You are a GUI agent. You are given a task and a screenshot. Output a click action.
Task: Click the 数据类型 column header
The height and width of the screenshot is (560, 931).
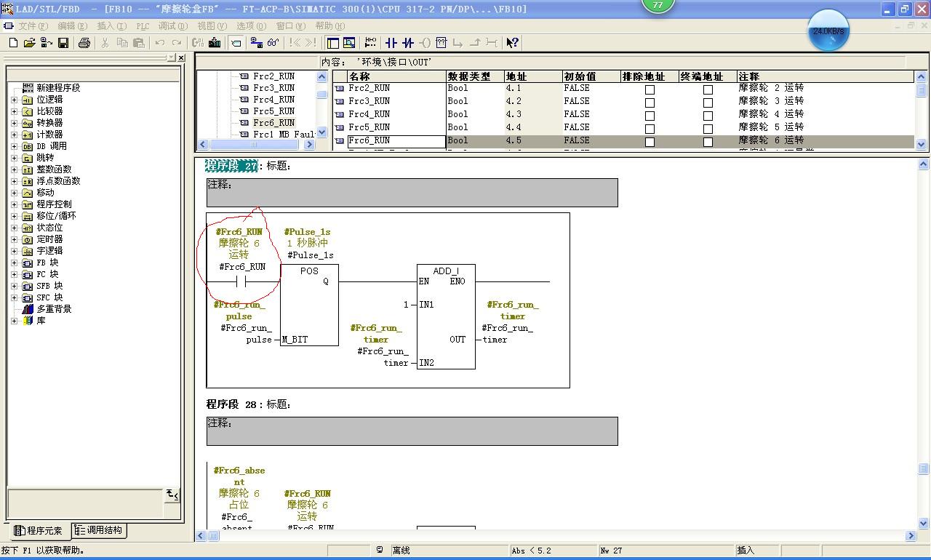[475, 76]
